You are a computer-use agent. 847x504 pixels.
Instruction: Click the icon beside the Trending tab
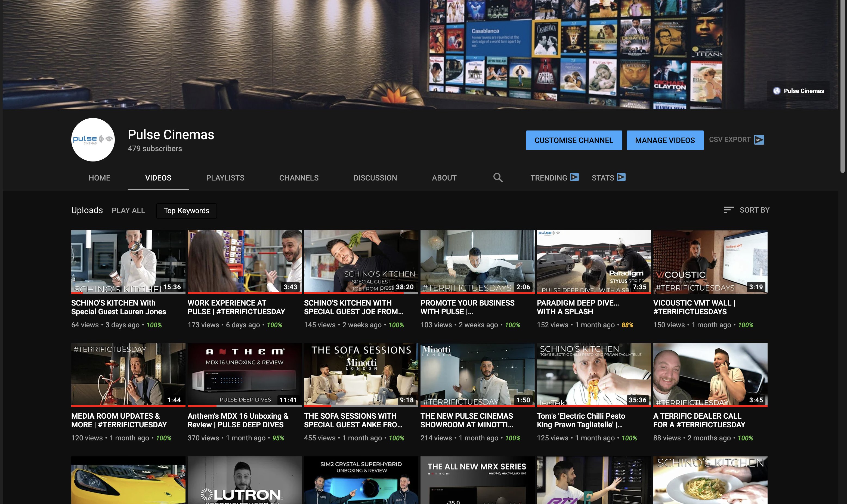pyautogui.click(x=574, y=177)
